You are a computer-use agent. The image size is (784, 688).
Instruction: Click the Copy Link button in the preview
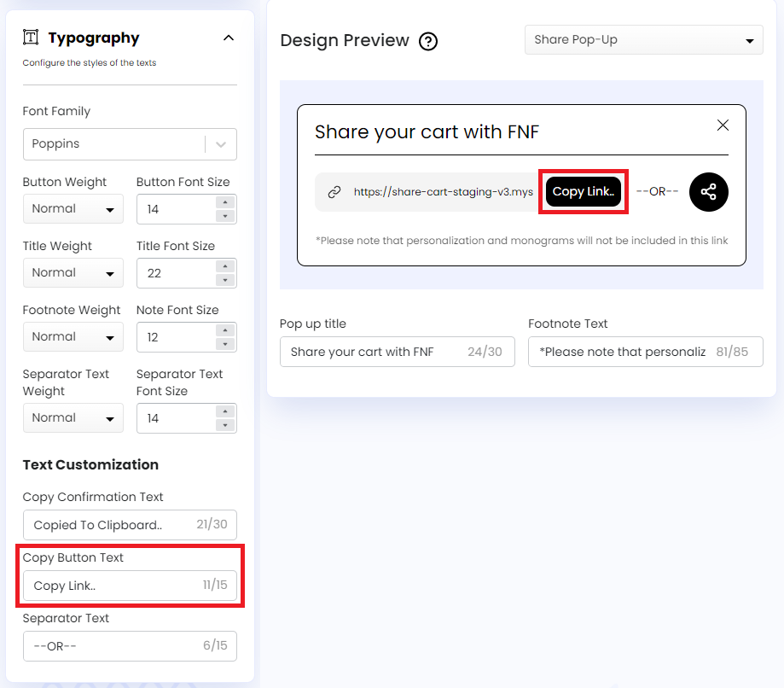pyautogui.click(x=583, y=192)
